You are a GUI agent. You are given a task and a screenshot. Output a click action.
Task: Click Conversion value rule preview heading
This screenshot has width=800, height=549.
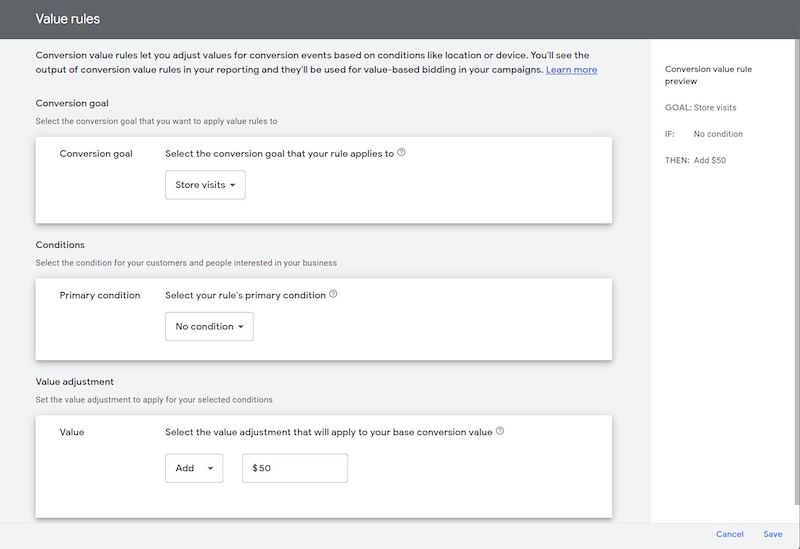708,75
